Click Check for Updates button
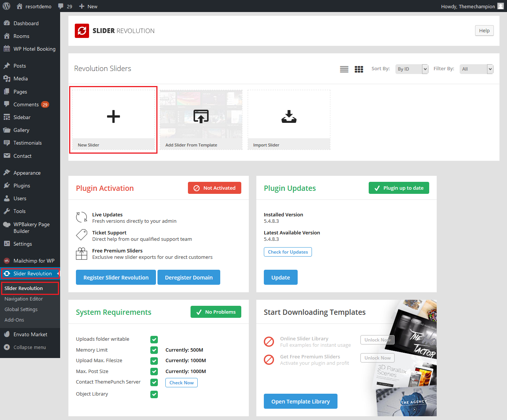 tap(288, 252)
